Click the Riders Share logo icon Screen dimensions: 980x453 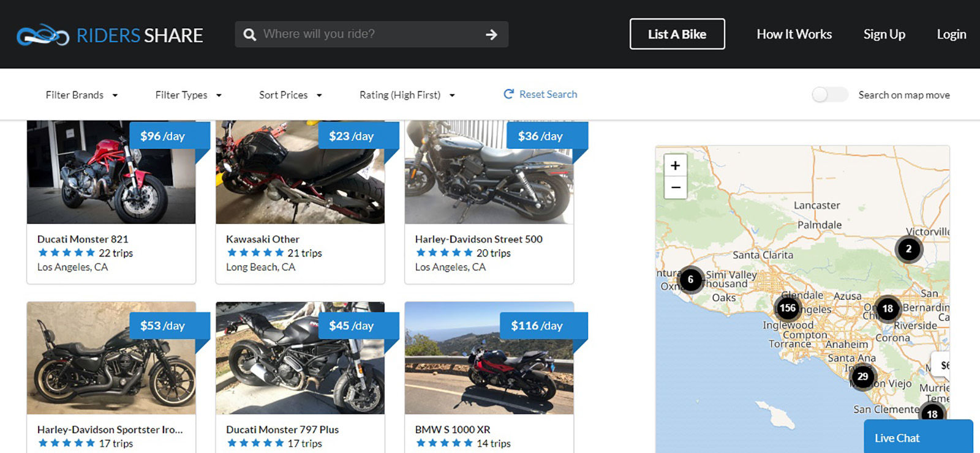coord(42,35)
